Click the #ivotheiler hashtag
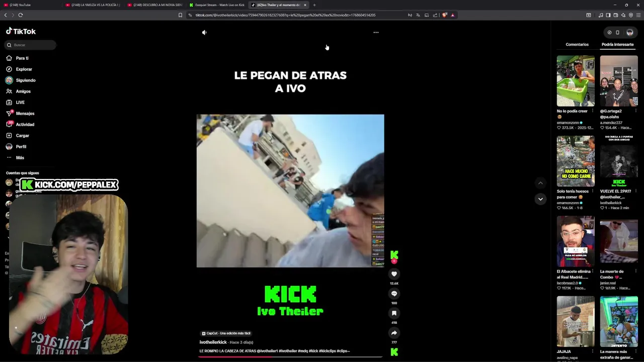 point(288,351)
